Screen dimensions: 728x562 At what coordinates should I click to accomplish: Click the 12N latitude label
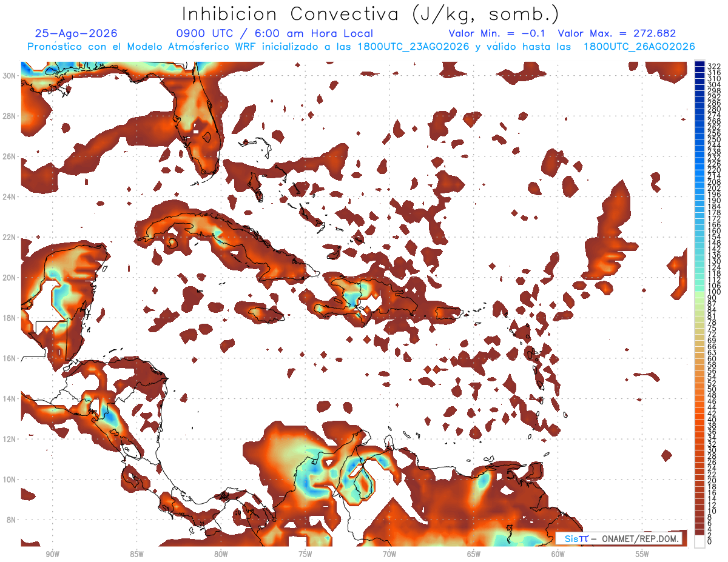9,439
